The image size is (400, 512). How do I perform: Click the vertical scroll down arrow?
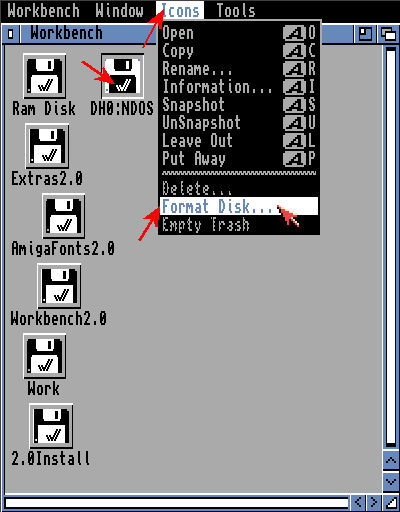click(x=391, y=481)
